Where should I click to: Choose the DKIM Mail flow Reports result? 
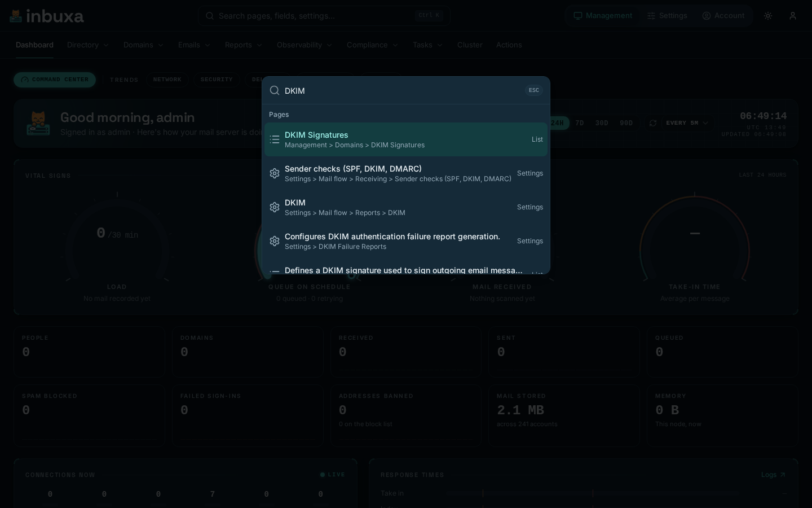click(x=406, y=207)
